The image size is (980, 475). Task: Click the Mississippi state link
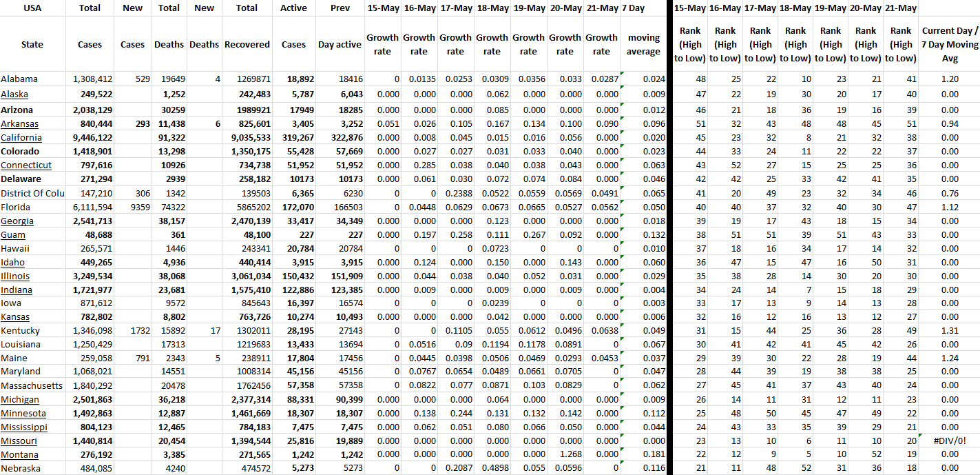coord(24,427)
